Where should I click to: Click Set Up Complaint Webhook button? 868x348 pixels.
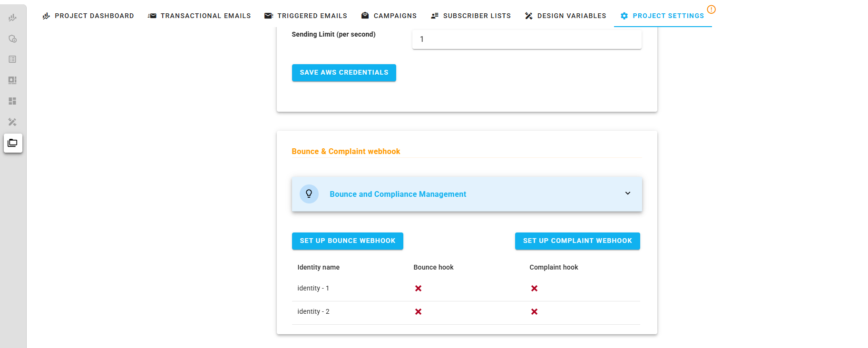click(x=577, y=241)
